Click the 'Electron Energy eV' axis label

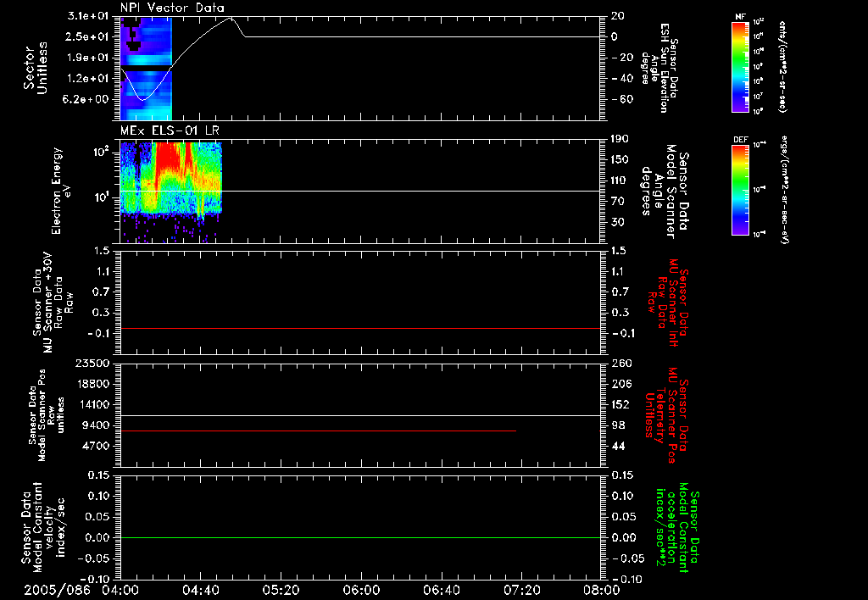click(x=60, y=191)
